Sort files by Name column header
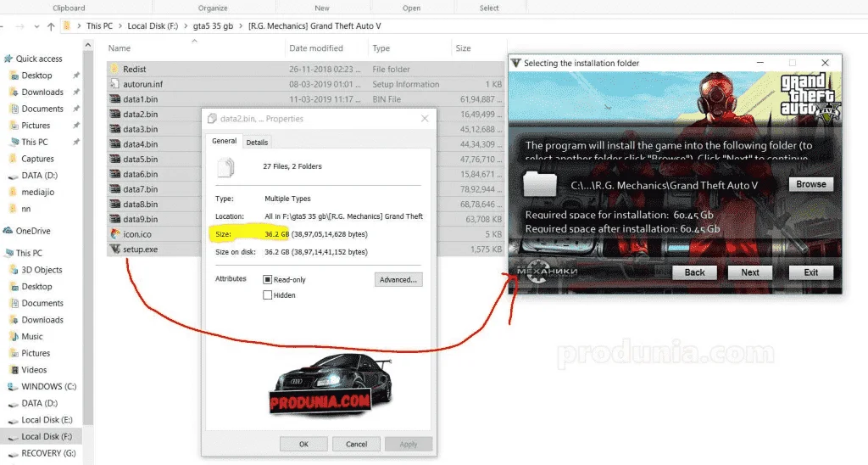Image resolution: width=868 pixels, height=465 pixels. coord(119,48)
